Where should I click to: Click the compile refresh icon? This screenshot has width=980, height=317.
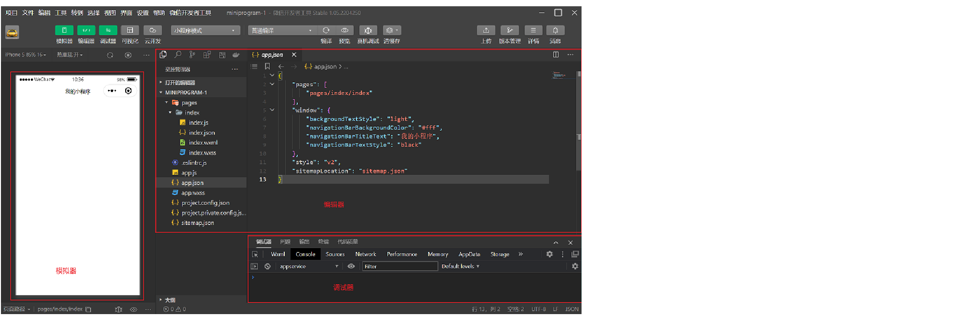326,30
